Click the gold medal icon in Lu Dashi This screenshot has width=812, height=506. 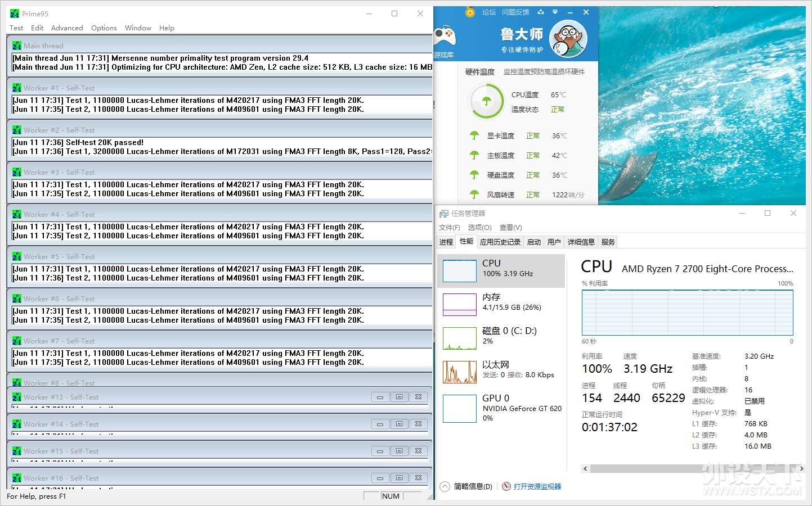[470, 12]
